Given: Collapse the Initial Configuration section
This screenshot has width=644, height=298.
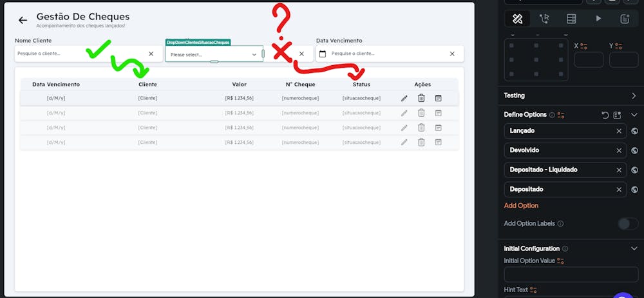Looking at the screenshot, I should [634, 248].
